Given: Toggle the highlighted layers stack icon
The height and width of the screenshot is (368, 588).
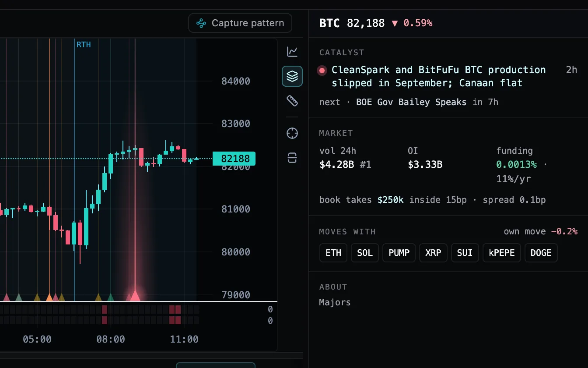Looking at the screenshot, I should (292, 76).
